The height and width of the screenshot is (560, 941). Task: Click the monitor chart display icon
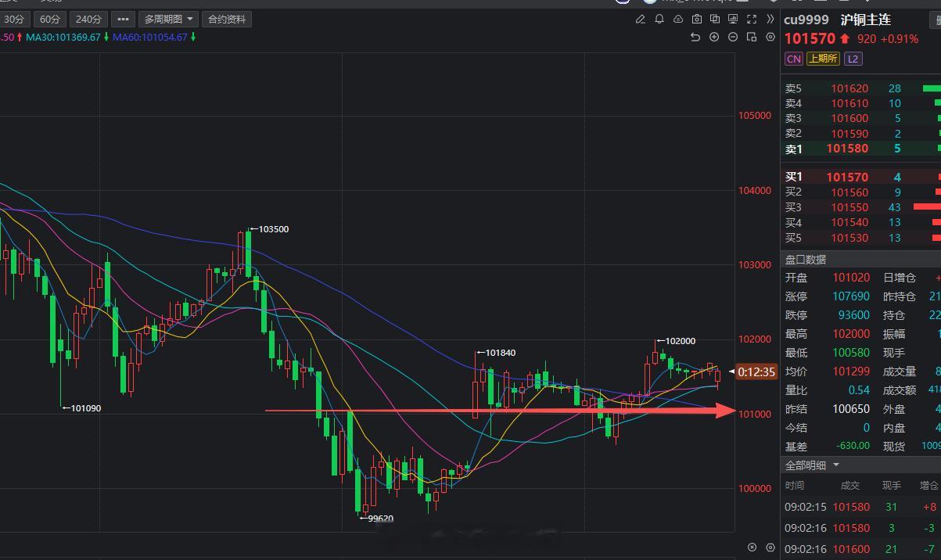coord(733,19)
